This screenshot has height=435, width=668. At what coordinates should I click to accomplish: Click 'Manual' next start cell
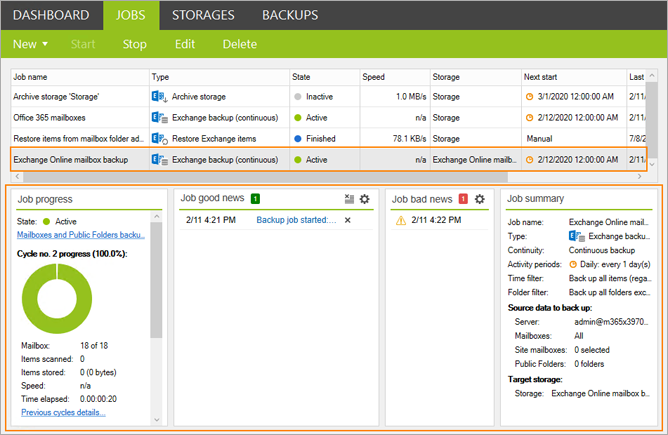(x=539, y=138)
